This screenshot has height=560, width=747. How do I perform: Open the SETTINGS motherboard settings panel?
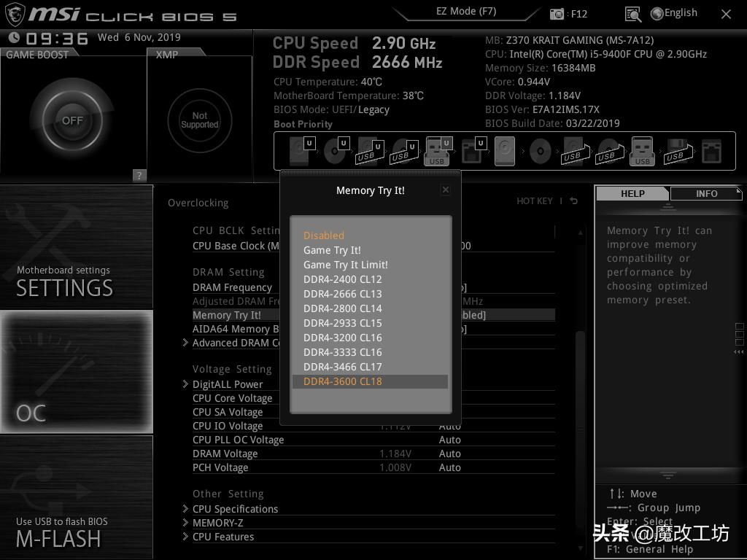(76, 246)
